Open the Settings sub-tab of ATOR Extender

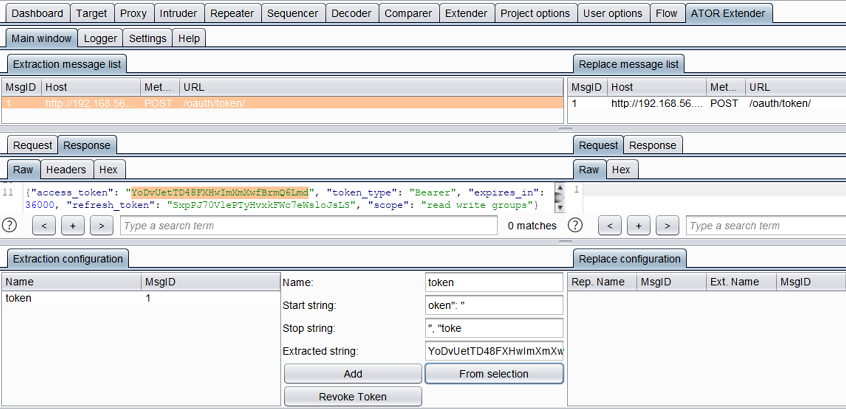click(x=148, y=38)
